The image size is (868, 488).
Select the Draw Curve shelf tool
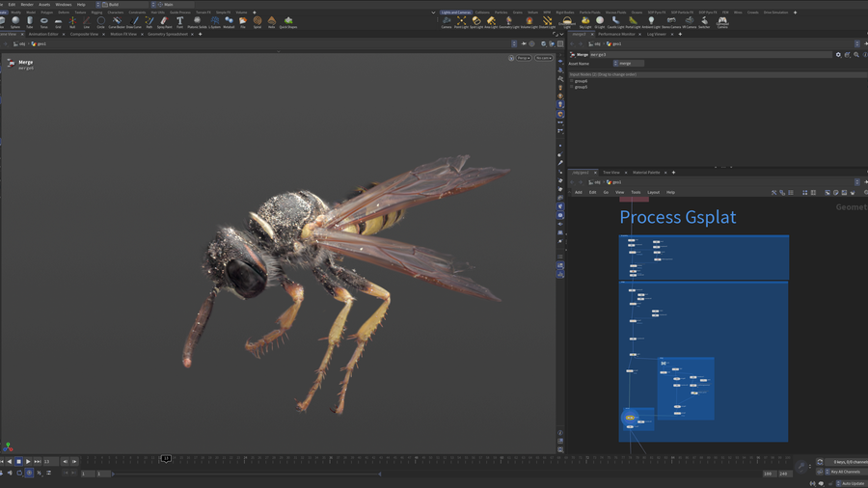[134, 22]
